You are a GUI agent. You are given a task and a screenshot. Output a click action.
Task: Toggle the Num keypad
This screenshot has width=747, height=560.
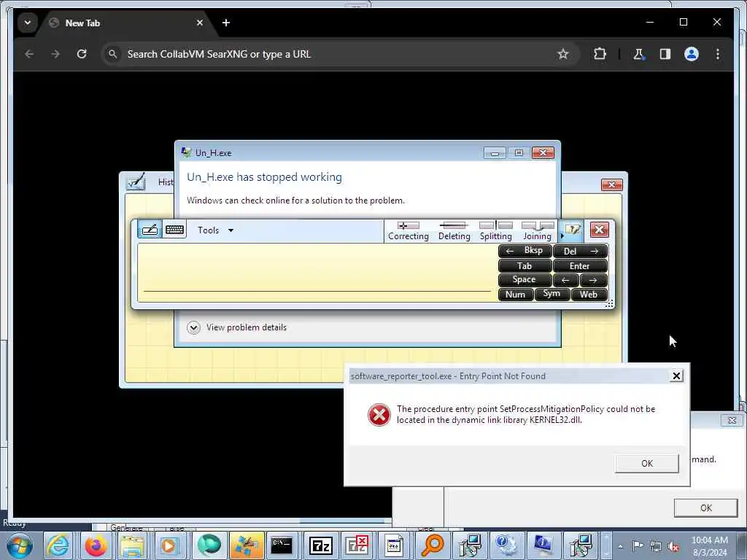[x=516, y=295]
